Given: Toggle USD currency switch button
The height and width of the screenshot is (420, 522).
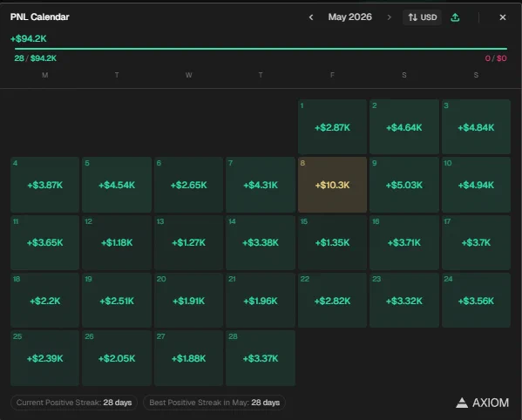Looking at the screenshot, I should click(x=422, y=17).
